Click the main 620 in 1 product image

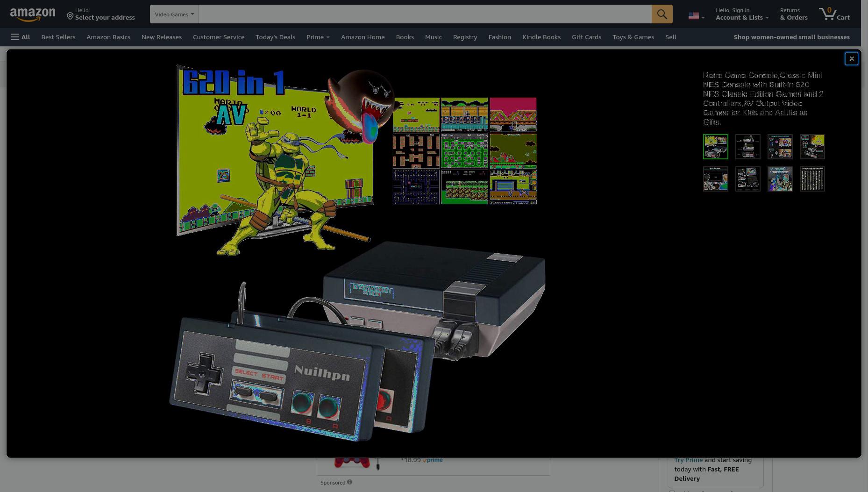pyautogui.click(x=357, y=253)
